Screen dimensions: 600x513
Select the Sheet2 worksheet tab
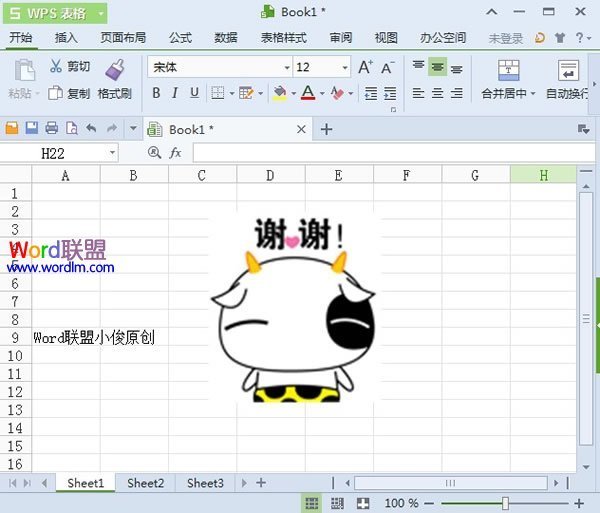pyautogui.click(x=145, y=483)
